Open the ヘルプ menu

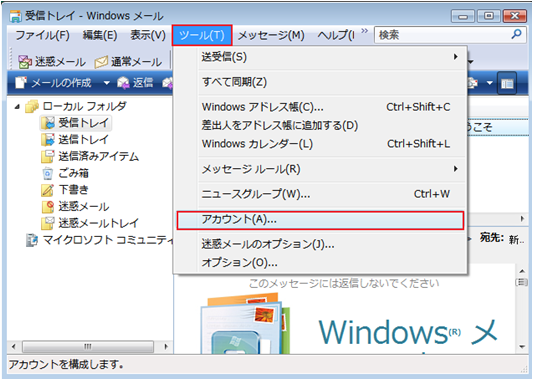(336, 35)
